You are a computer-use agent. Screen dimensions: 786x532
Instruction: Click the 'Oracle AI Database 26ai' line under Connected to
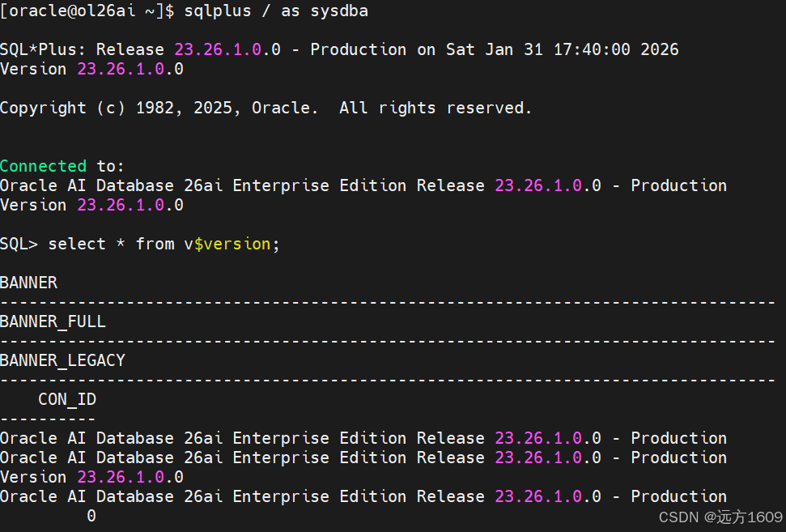[363, 185]
